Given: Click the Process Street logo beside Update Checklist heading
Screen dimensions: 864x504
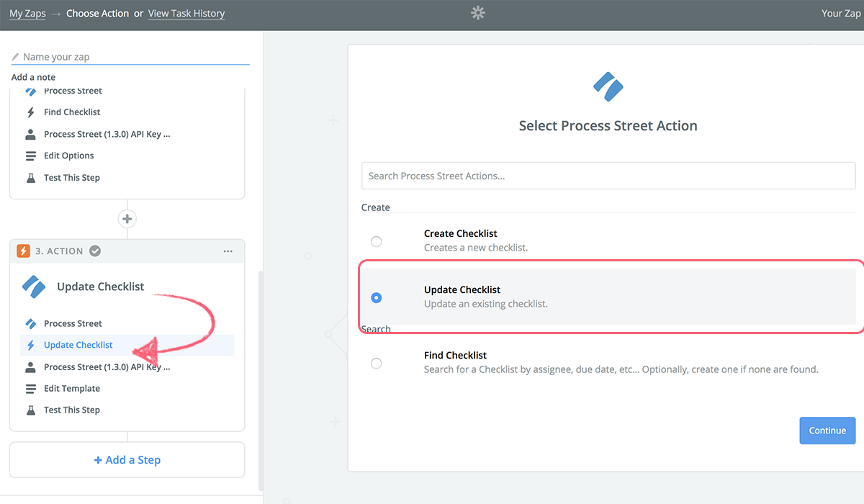Looking at the screenshot, I should 34,287.
